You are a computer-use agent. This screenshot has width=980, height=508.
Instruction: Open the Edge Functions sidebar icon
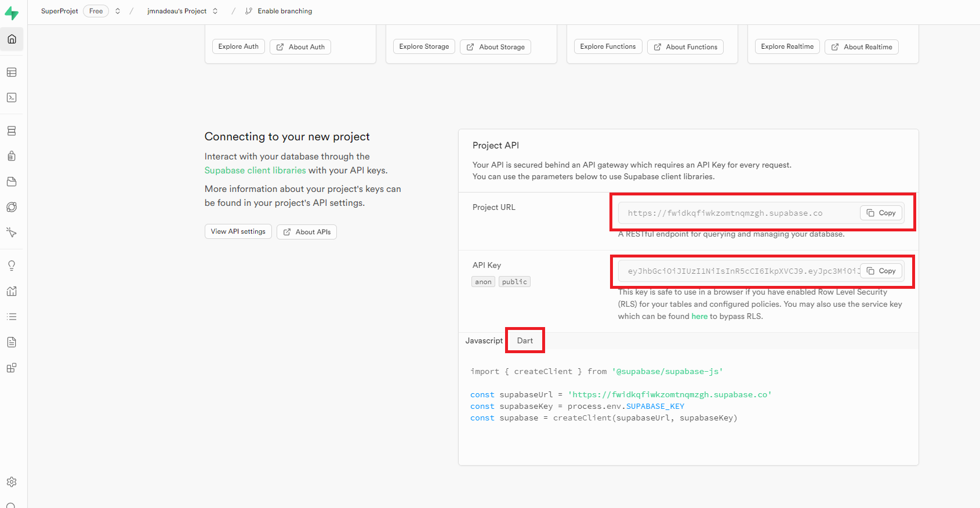pyautogui.click(x=12, y=207)
